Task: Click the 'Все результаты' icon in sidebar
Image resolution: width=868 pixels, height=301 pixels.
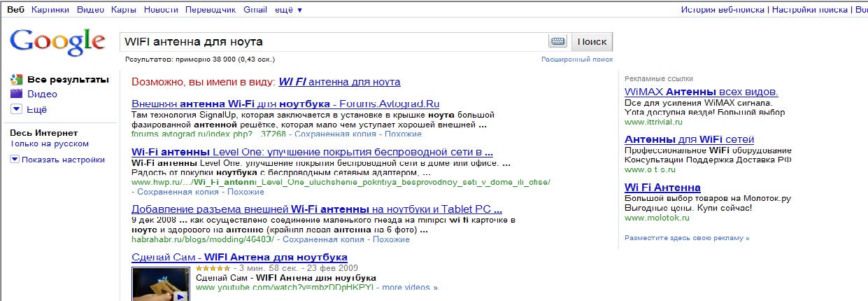Action: (17, 80)
